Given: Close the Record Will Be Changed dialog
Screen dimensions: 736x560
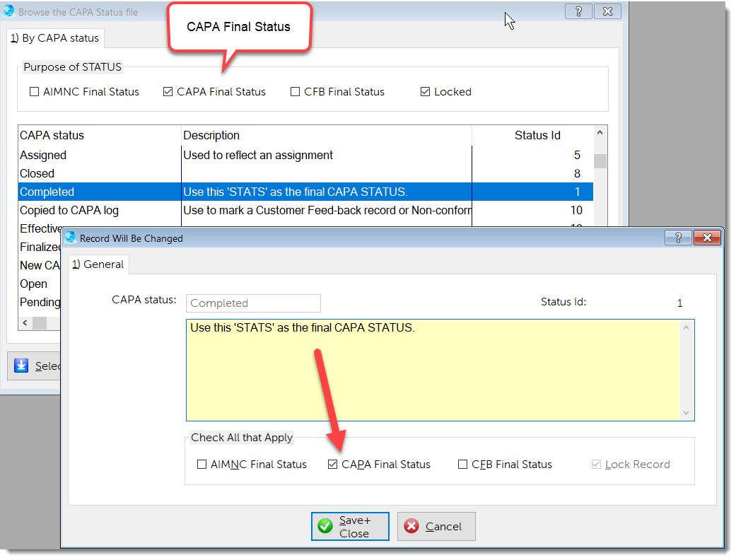Looking at the screenshot, I should (x=706, y=238).
